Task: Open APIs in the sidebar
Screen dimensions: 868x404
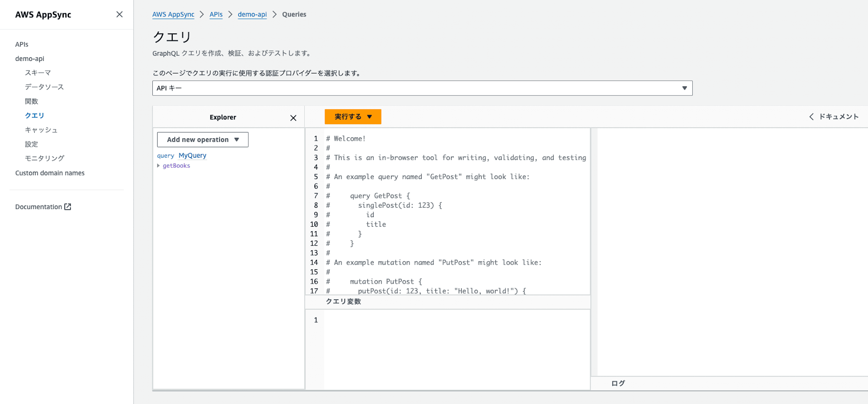Action: click(22, 44)
